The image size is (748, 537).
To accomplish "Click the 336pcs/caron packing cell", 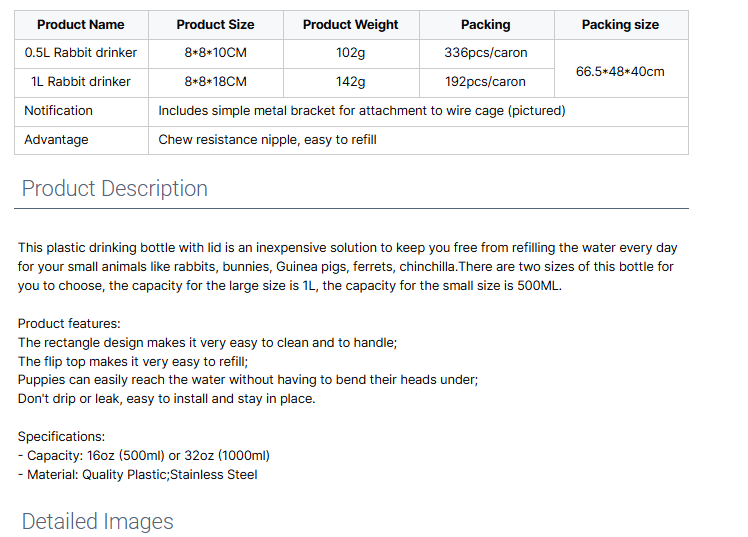I will [485, 53].
